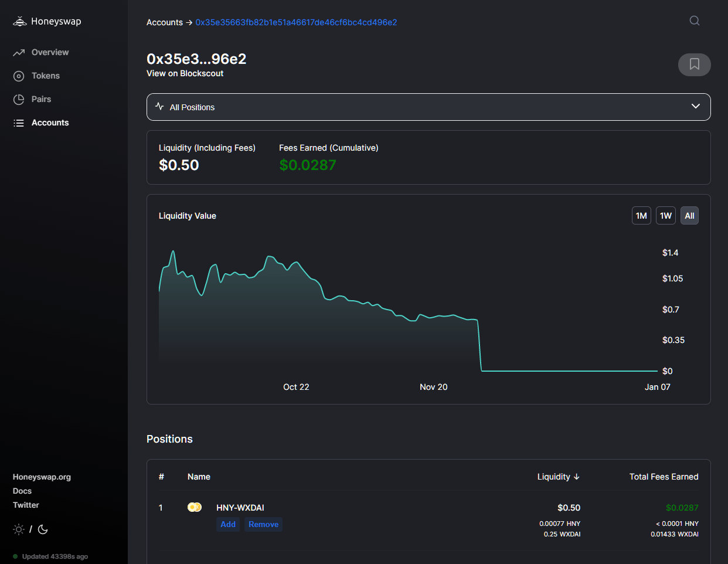Click the Name column header
Image resolution: width=728 pixels, height=564 pixels.
[199, 477]
